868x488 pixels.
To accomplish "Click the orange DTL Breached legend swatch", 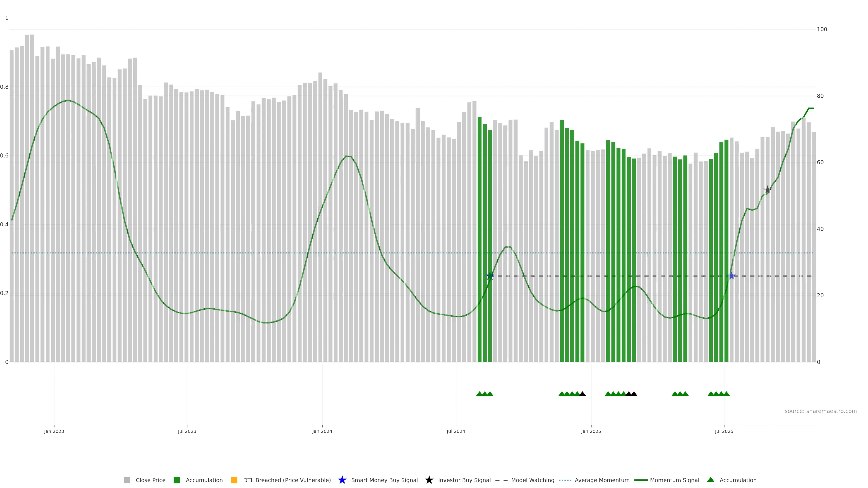I will click(234, 480).
